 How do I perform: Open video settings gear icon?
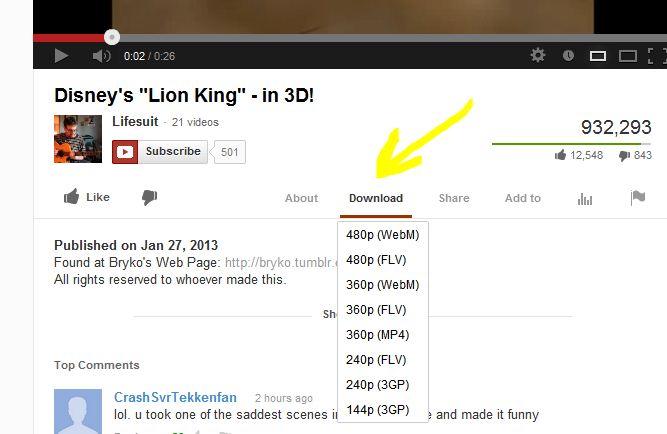(538, 55)
